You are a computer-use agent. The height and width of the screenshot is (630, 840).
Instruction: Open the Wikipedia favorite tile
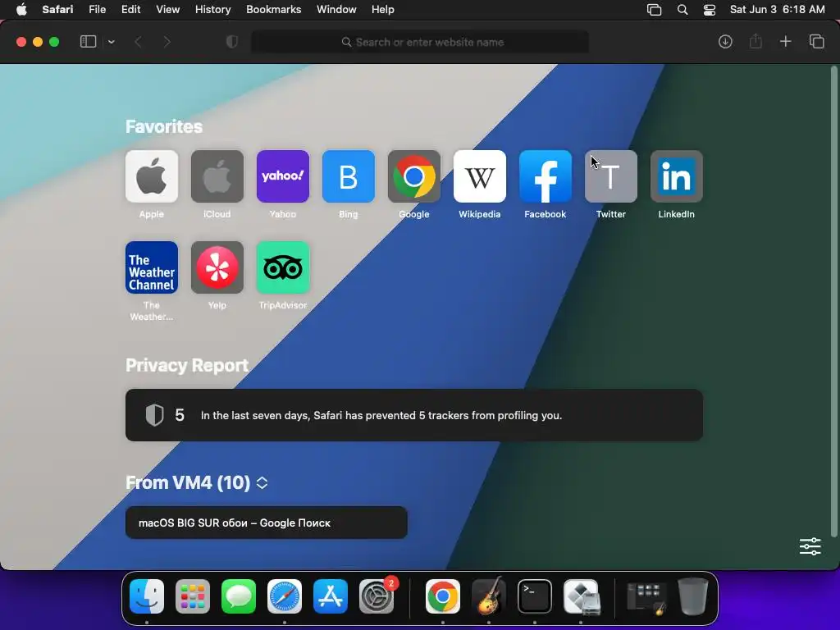click(479, 176)
